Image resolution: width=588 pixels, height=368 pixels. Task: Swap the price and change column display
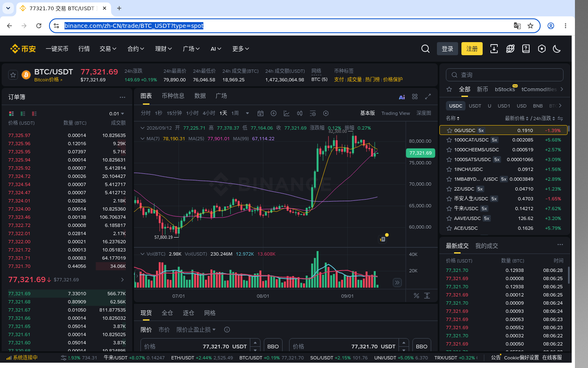click(560, 119)
